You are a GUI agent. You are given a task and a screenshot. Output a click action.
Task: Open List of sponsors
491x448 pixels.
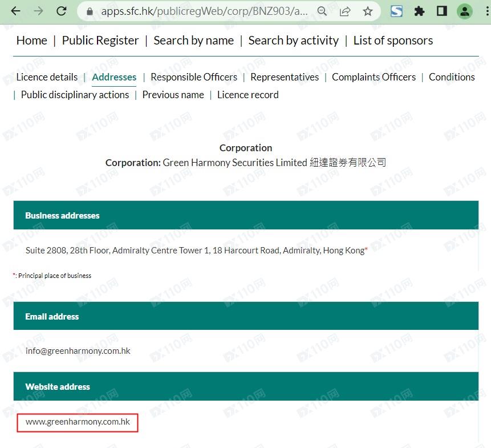393,41
